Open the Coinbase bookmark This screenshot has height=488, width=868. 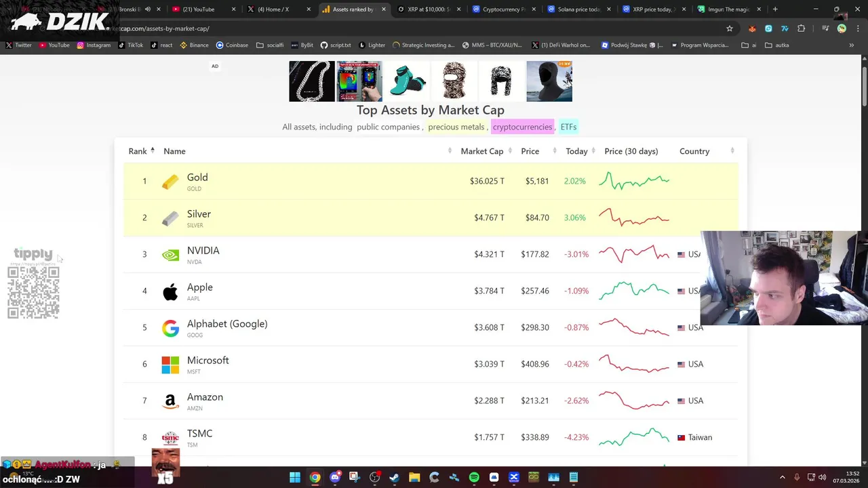coord(232,45)
